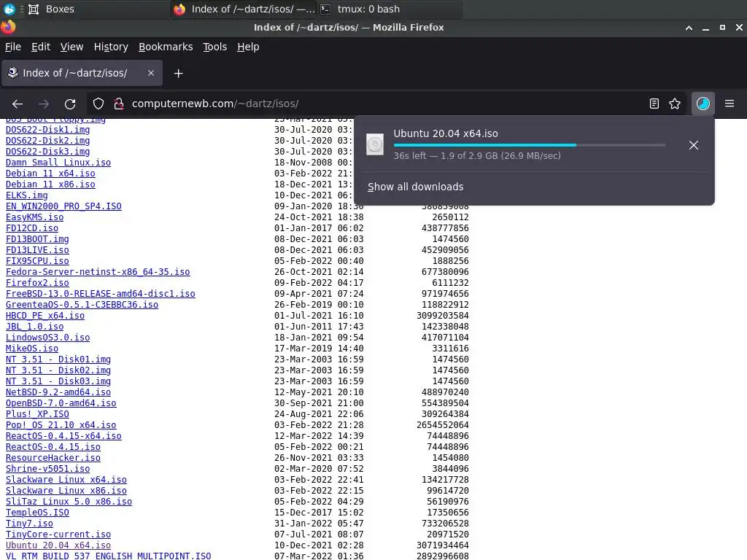The image size is (747, 560).
Task: Select the Index of /~dartz/isos/ tab
Action: pos(82,73)
